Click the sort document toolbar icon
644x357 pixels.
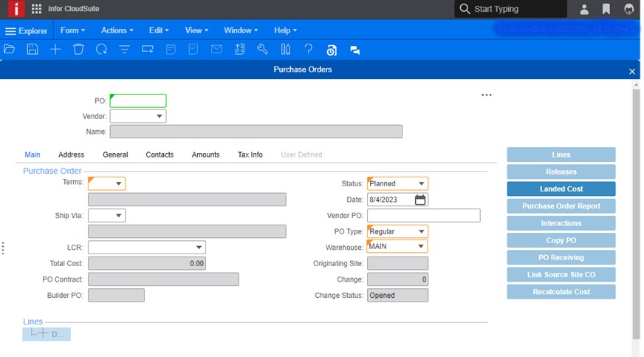[240, 50]
